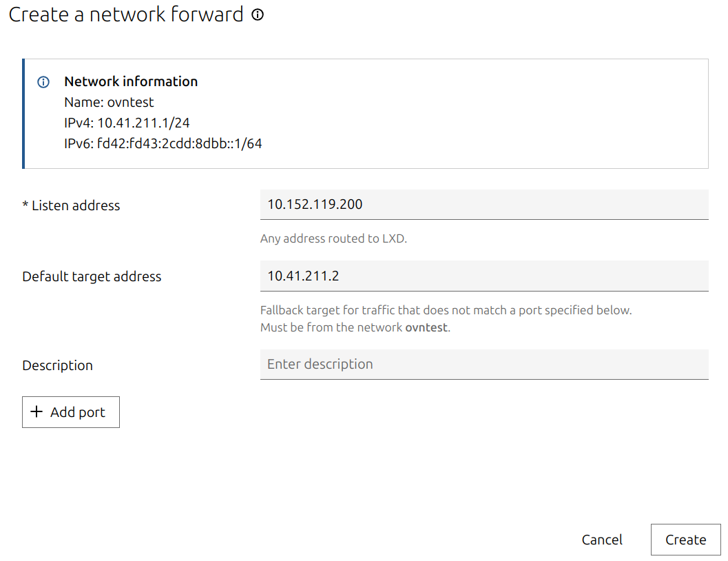728x561 pixels.
Task: Click the plus icon on Add port
Action: [x=37, y=412]
